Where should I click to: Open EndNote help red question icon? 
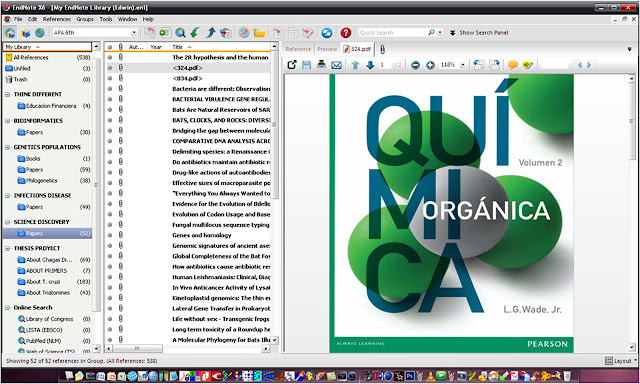click(346, 33)
